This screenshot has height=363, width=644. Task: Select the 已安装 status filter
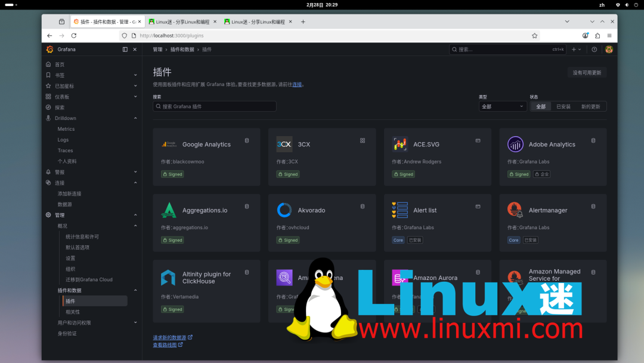564,106
